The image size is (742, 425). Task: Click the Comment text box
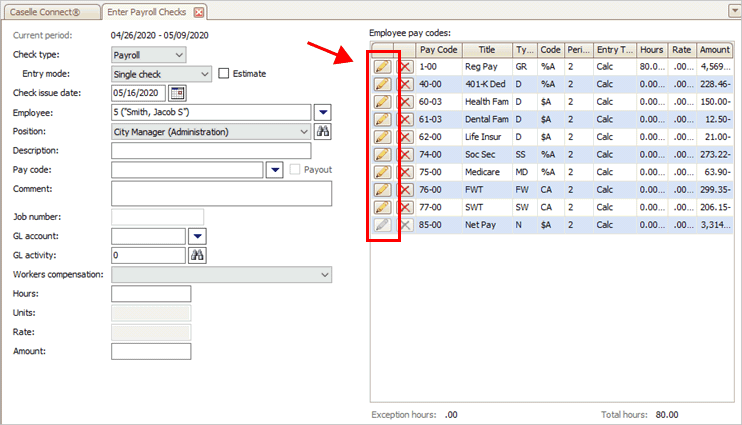[221, 194]
